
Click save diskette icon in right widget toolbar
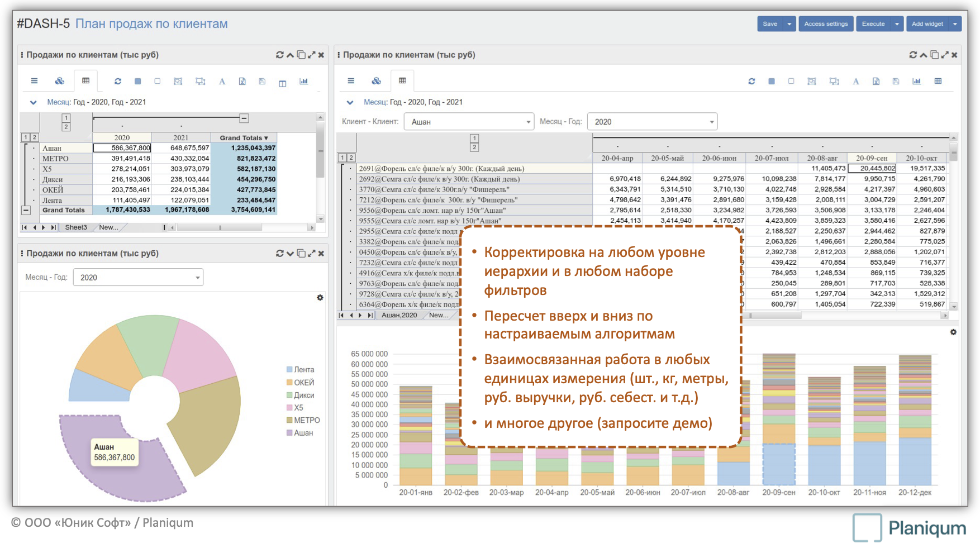point(896,82)
